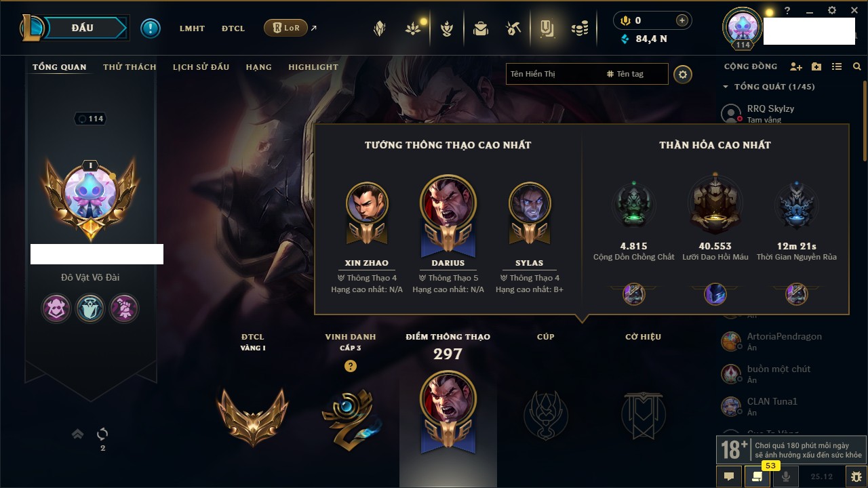
Task: Click the alert exclamation icon
Action: tap(151, 28)
